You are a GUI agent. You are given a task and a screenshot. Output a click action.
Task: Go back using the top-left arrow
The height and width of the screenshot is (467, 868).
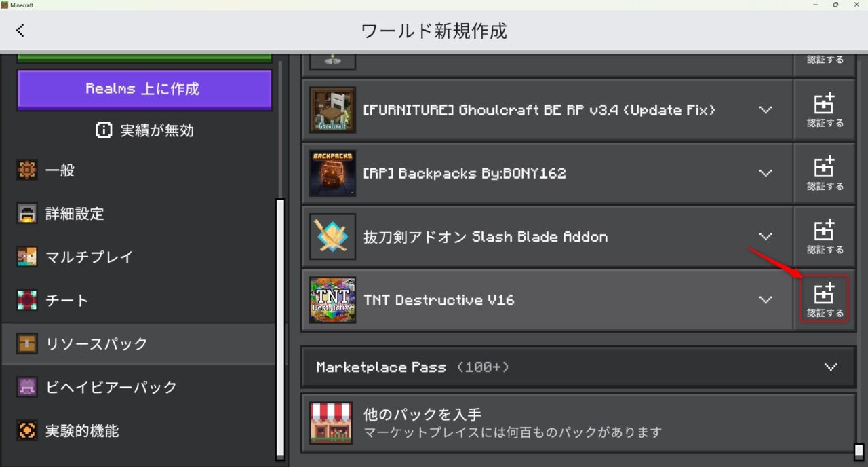coord(20,30)
